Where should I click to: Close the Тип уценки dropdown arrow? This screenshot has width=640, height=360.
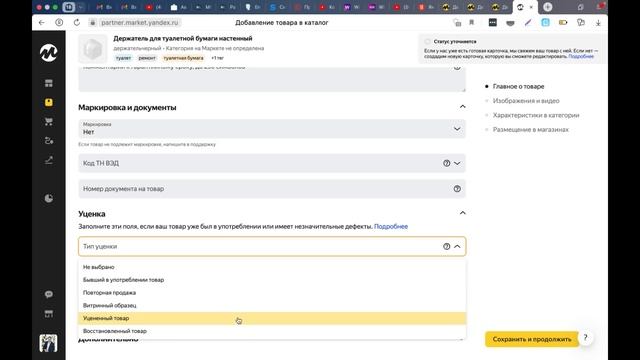[457, 247]
